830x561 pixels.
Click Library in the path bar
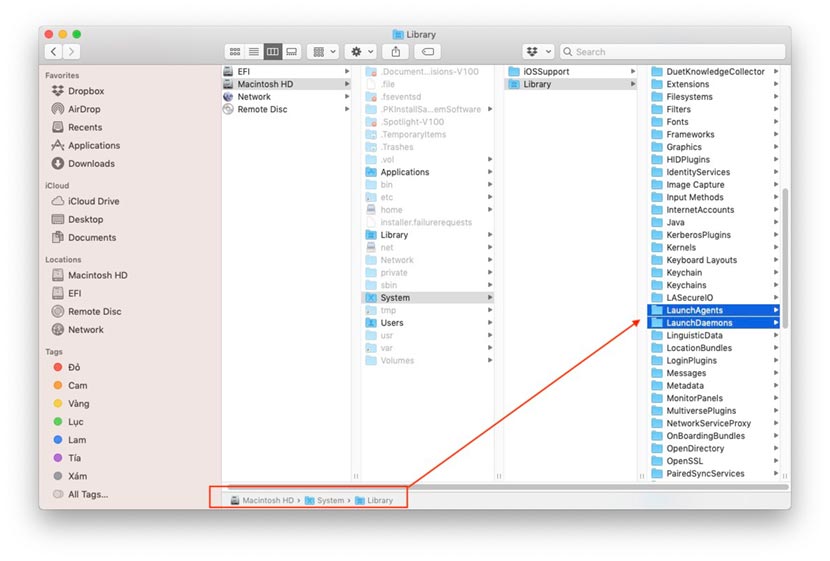(374, 501)
